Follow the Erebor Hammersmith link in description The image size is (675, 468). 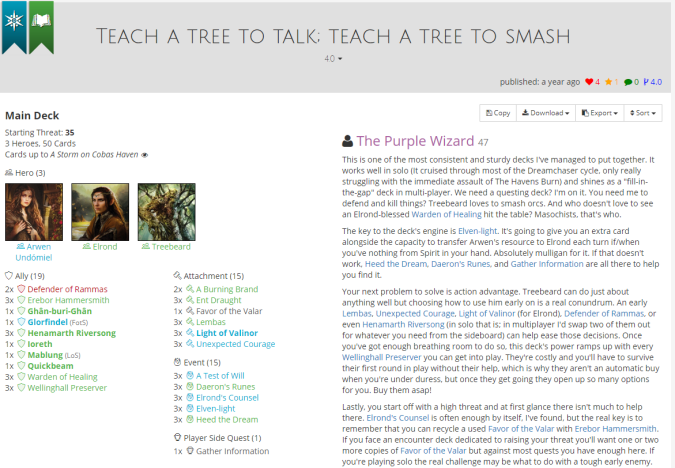point(615,428)
